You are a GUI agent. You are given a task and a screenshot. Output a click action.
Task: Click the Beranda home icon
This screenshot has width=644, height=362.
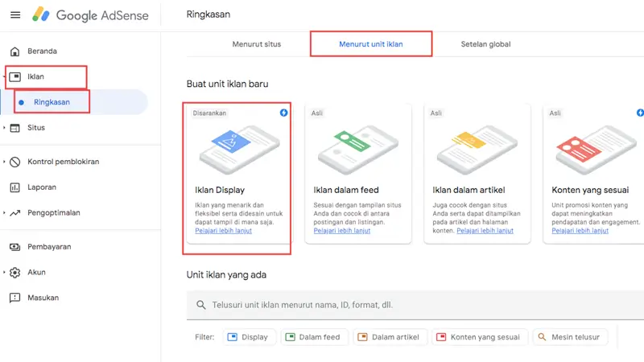click(x=14, y=51)
